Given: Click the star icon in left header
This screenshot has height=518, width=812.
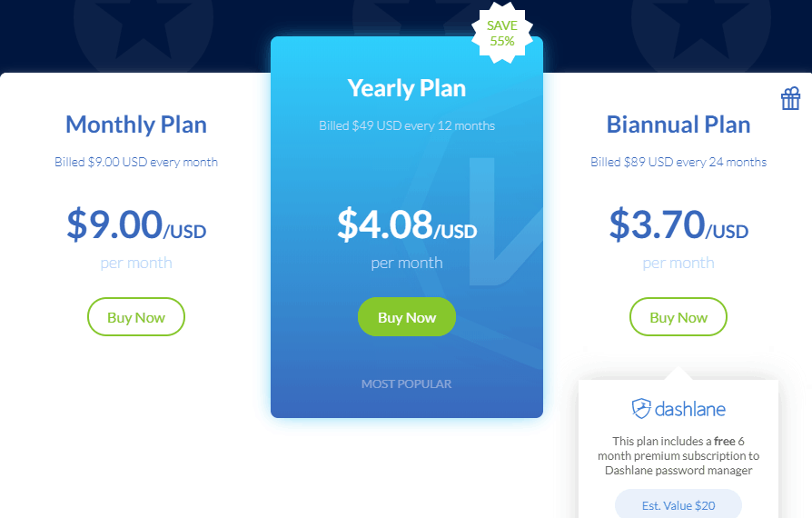Looking at the screenshot, I should [144, 27].
